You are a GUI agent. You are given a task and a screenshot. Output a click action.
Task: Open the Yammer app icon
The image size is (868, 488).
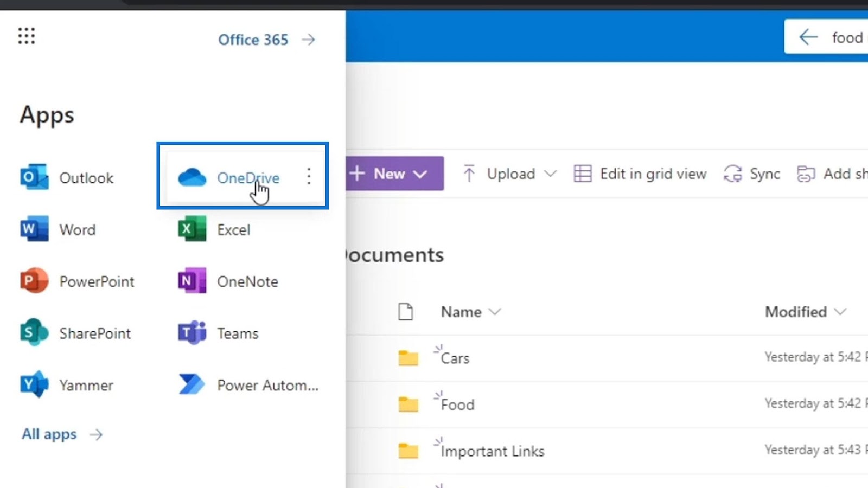pos(34,384)
